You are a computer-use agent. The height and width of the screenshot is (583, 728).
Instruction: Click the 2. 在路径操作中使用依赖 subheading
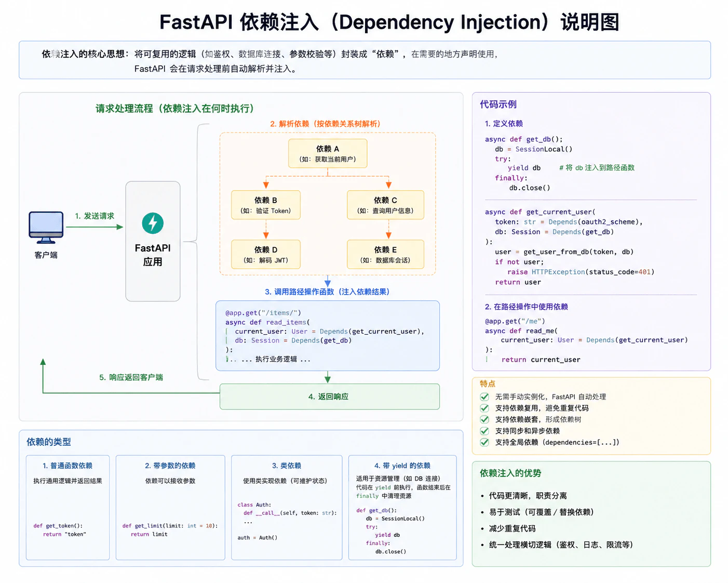point(527,307)
